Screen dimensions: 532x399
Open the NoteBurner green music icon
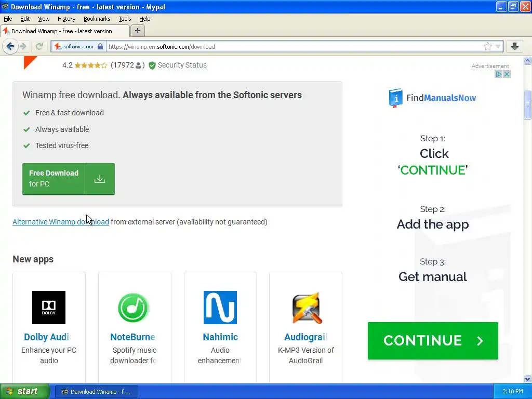click(x=134, y=308)
